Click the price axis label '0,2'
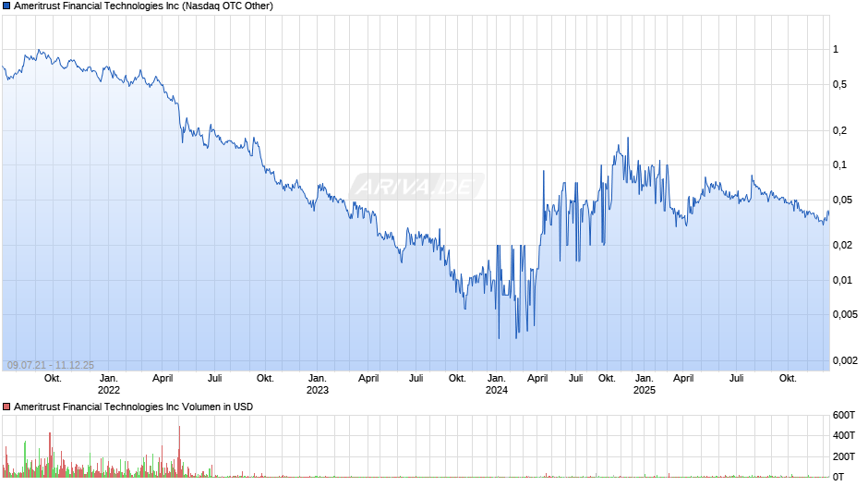The width and height of the screenshot is (868, 486). point(839,131)
